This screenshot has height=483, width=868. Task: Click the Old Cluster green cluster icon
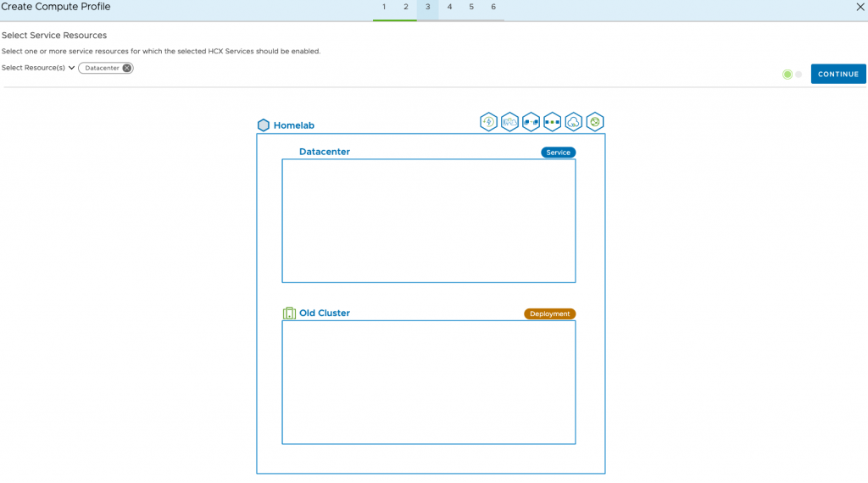tap(289, 314)
